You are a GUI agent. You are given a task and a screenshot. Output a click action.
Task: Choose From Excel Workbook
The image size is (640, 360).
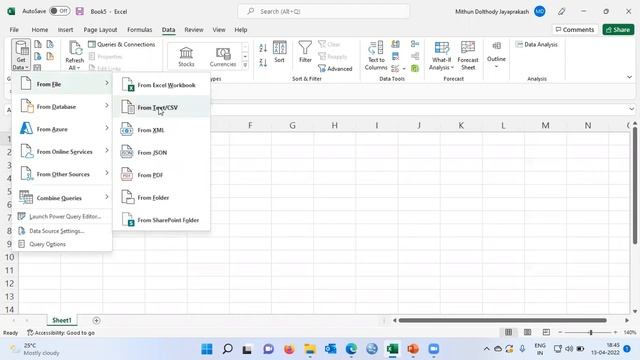tap(162, 85)
